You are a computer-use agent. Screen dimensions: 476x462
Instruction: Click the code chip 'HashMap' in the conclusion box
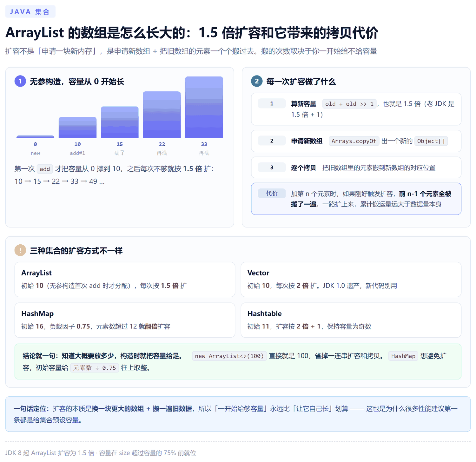click(x=403, y=356)
